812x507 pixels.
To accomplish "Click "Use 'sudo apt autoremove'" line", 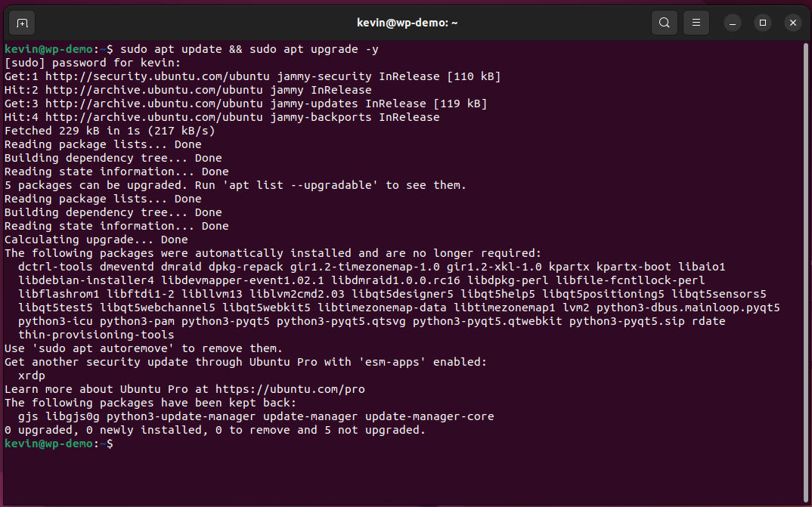I will point(144,348).
